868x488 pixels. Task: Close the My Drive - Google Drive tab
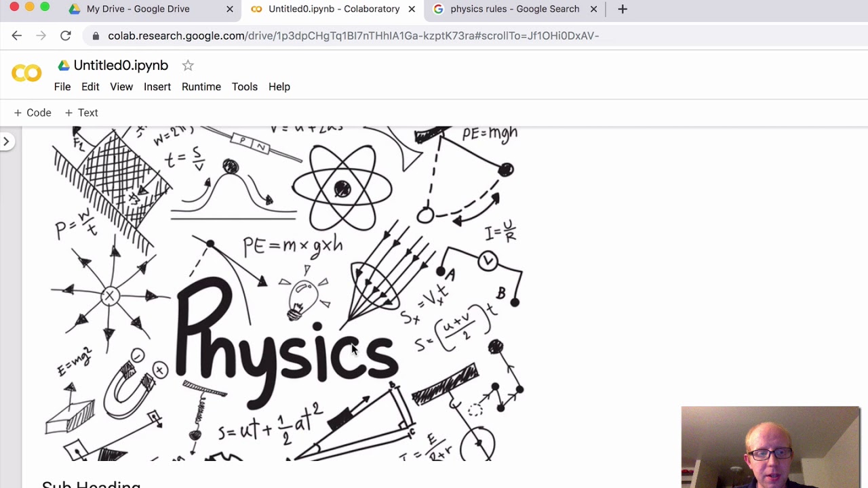coord(229,9)
